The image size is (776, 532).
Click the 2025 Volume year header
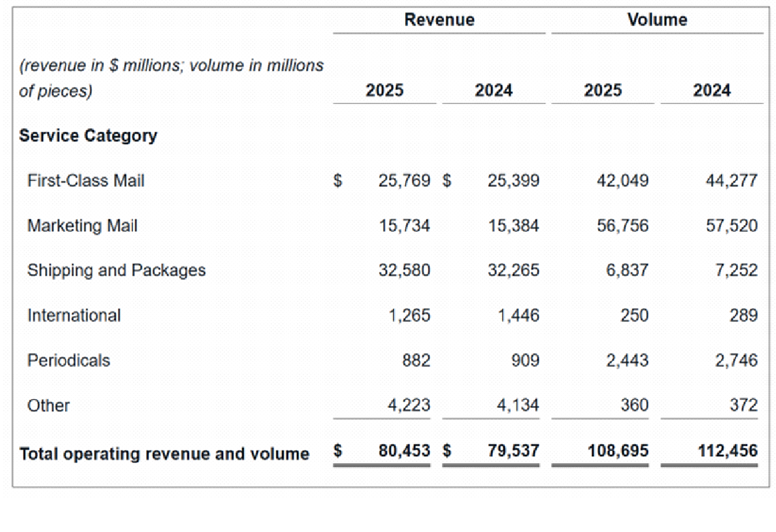coord(602,91)
